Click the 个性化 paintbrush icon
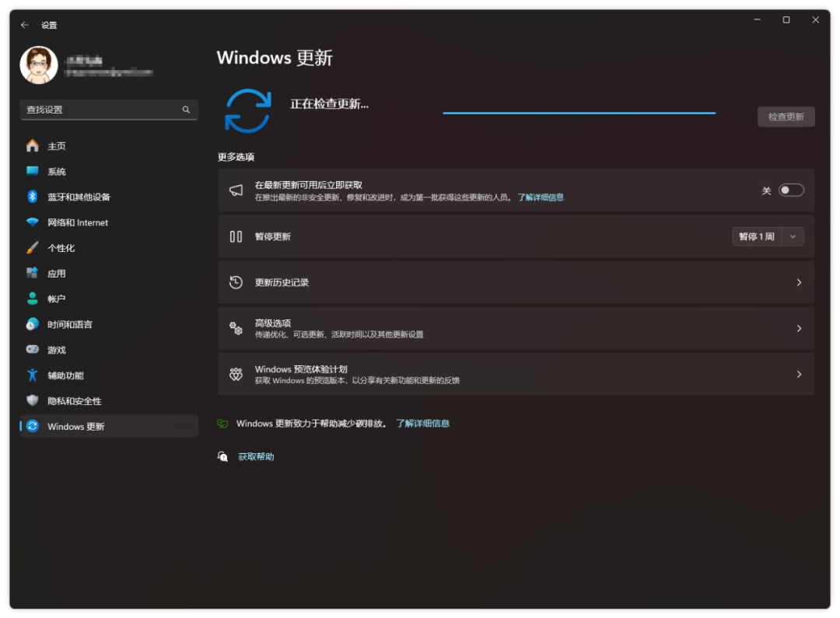 click(33, 247)
